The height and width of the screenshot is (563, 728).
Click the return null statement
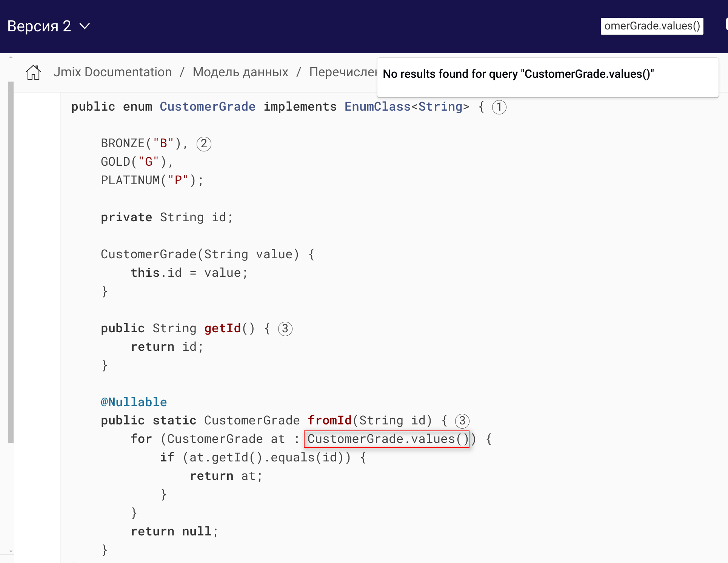tap(174, 532)
